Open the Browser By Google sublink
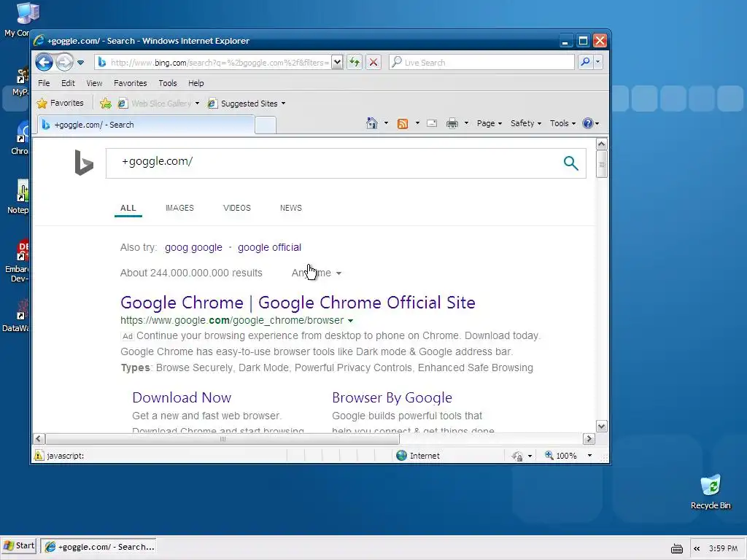 tap(392, 397)
